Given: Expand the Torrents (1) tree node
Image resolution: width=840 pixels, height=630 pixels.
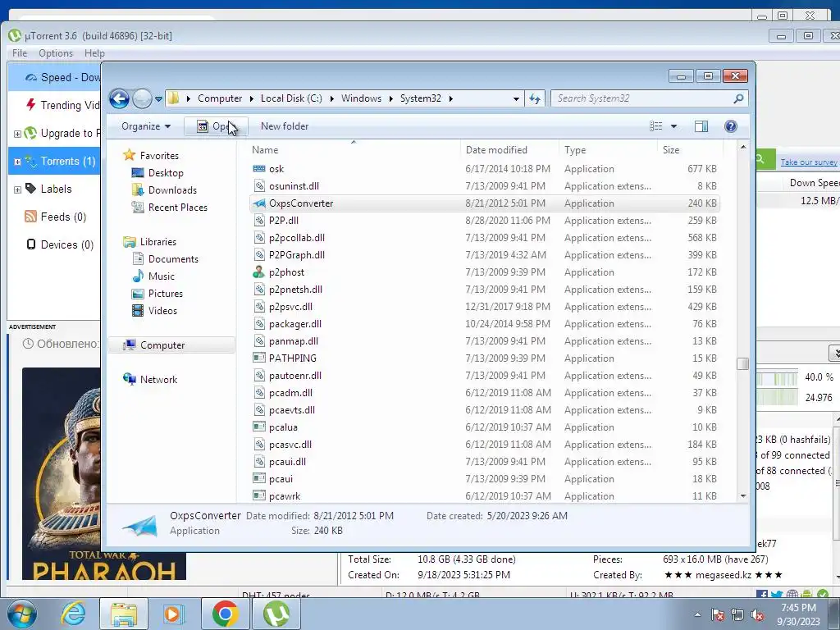Looking at the screenshot, I should 17,162.
